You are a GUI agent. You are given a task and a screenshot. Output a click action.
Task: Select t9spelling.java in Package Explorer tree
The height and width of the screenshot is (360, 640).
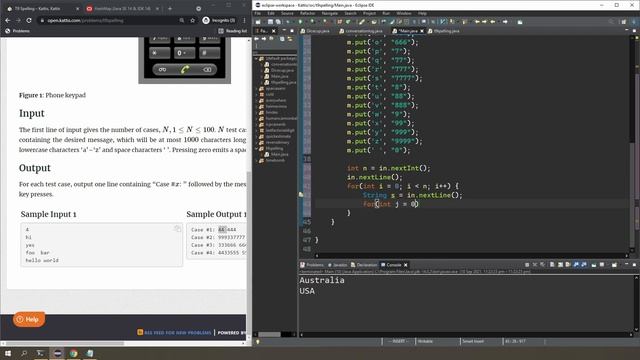(x=280, y=82)
